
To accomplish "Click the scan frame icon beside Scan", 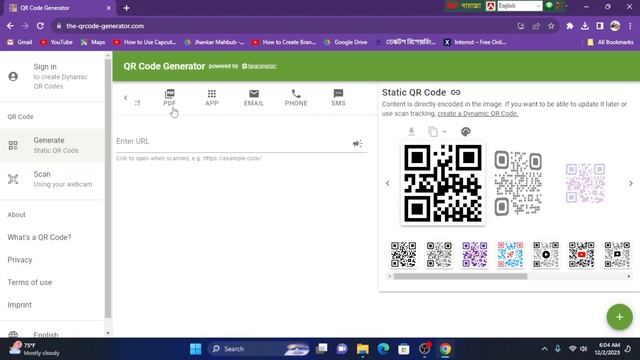I will (13, 179).
